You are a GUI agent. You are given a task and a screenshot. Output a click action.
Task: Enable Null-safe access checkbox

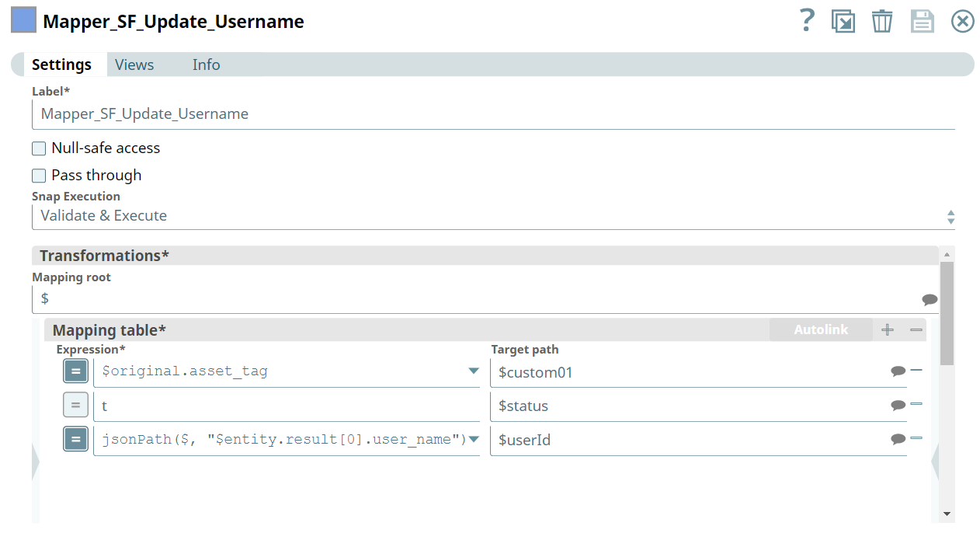point(39,148)
